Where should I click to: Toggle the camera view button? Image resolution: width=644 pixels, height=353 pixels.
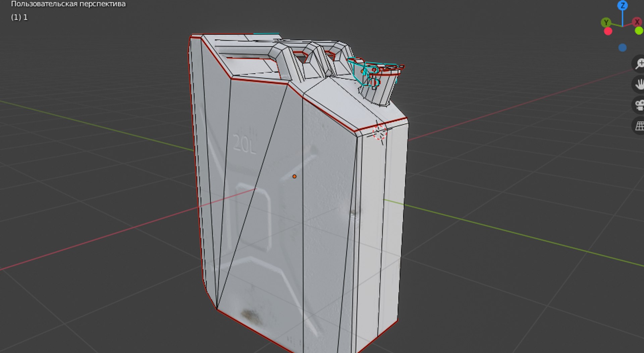click(639, 105)
